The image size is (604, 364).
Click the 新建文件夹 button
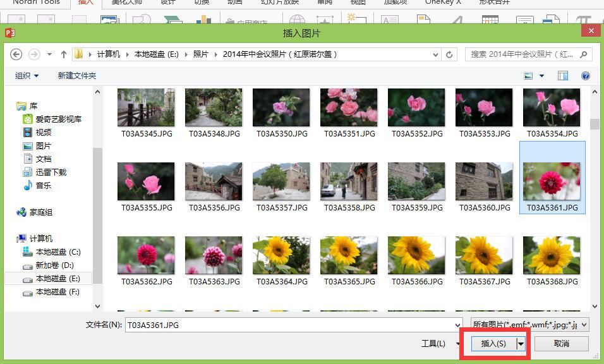pyautogui.click(x=77, y=76)
